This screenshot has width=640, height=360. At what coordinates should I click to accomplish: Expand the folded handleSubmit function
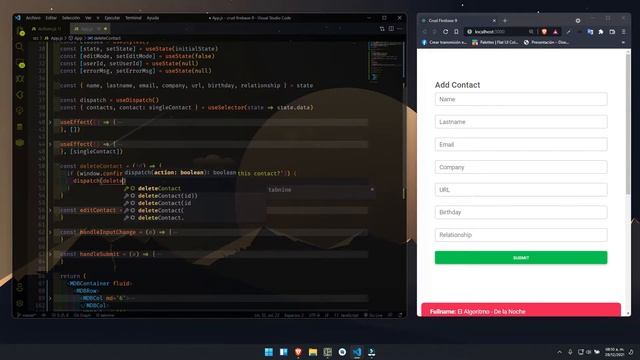coord(50,254)
